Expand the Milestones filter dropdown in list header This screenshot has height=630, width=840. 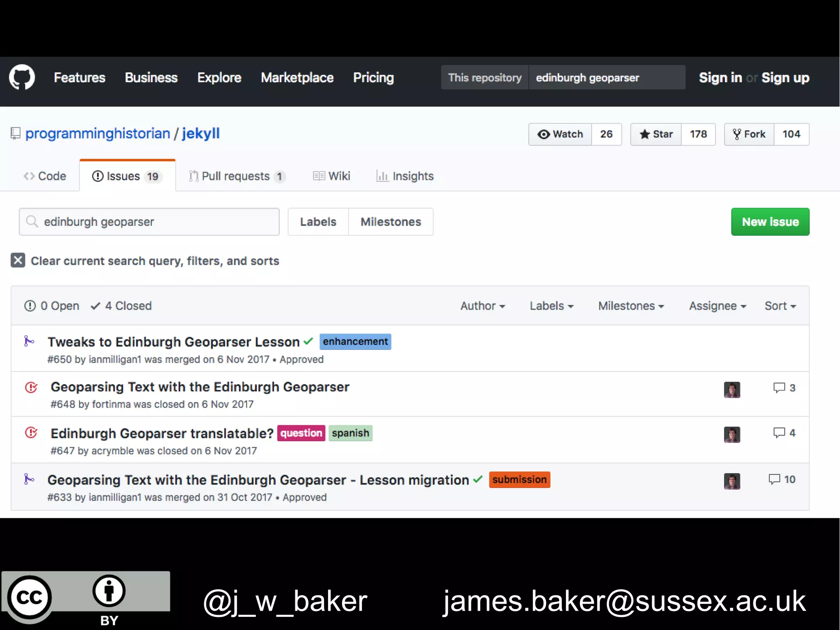click(x=631, y=306)
